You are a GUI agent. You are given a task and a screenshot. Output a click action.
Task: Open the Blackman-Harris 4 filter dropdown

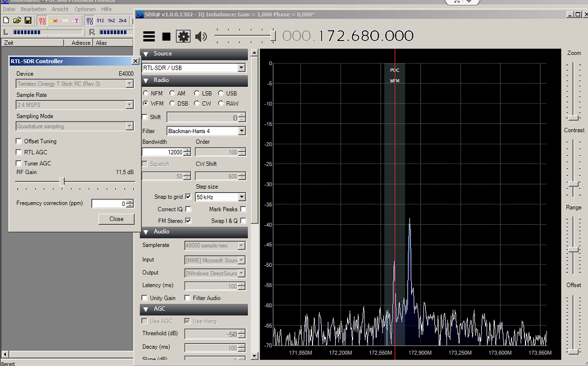coord(241,131)
